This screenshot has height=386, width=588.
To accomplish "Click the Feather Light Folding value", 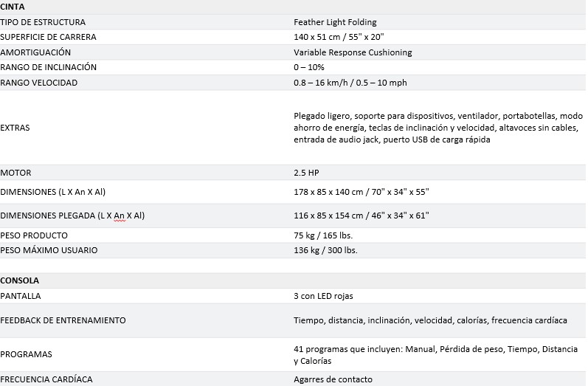I will tap(335, 22).
